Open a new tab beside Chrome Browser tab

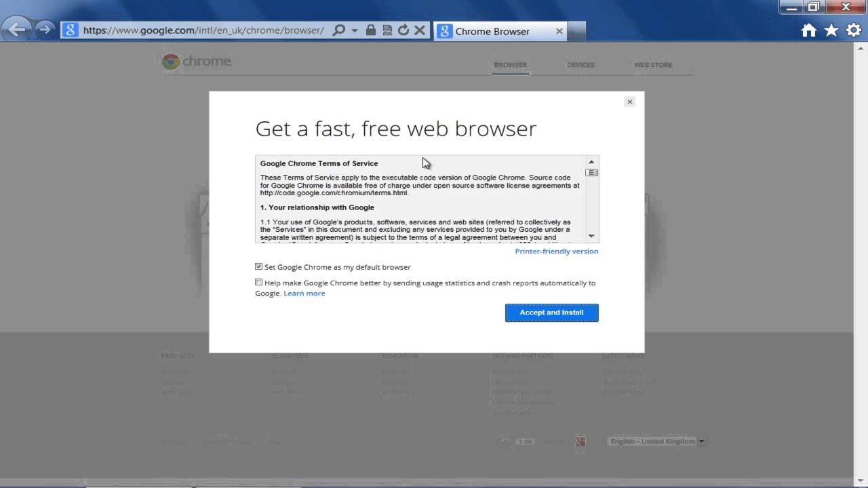(x=576, y=31)
